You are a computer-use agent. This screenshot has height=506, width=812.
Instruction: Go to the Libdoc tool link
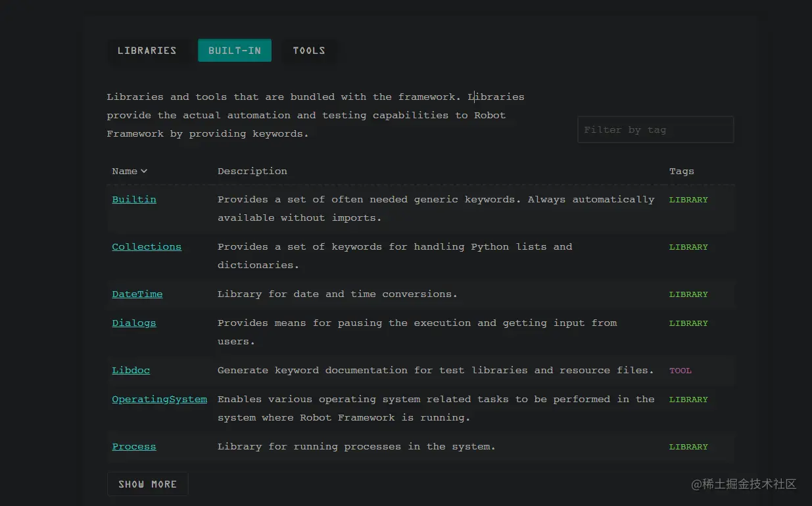131,371
